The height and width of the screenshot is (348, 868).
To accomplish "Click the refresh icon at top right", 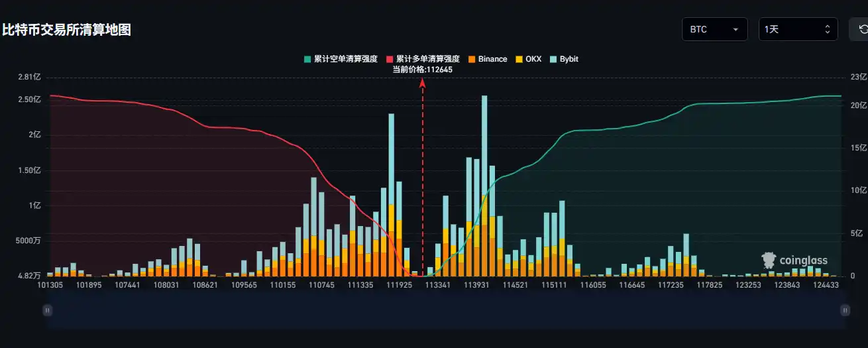I will pyautogui.click(x=863, y=29).
